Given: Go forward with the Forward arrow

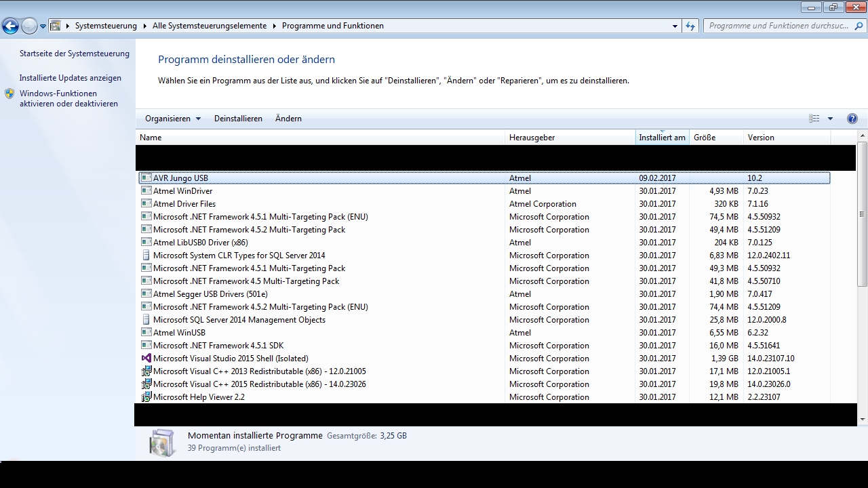Looking at the screenshot, I should pyautogui.click(x=29, y=26).
